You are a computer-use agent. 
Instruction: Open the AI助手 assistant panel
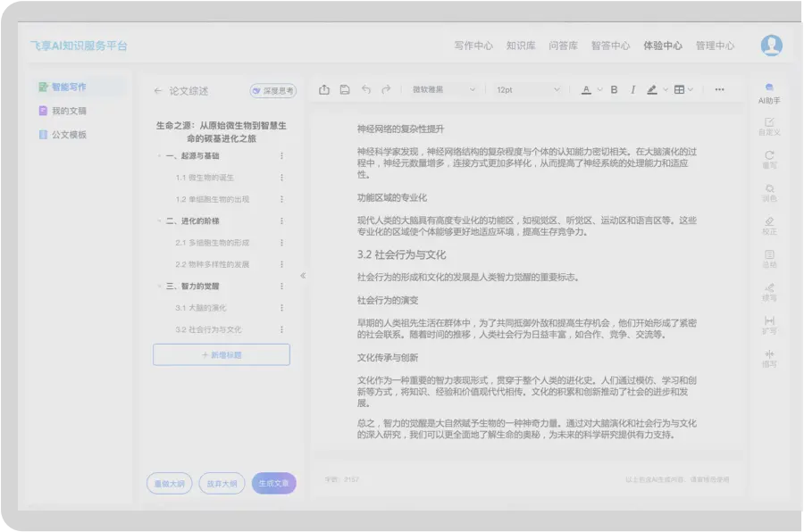tap(769, 94)
